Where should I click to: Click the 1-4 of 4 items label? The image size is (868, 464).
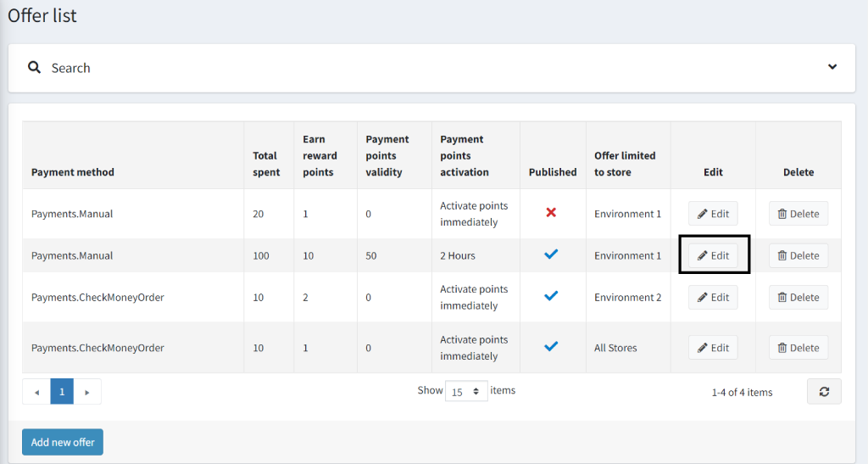(742, 392)
